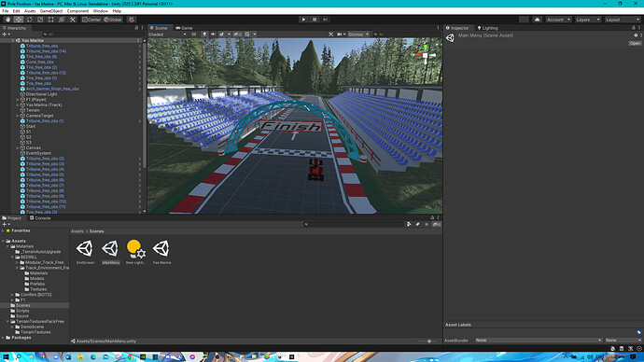Open the Gizmos dropdown
The image size is (644, 362).
(x=358, y=35)
